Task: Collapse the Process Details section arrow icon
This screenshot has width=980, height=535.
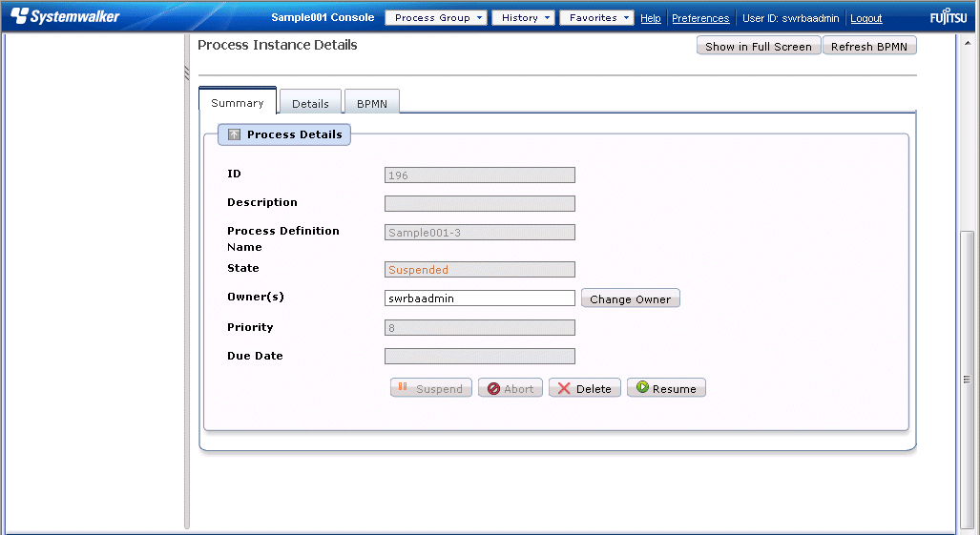Action: point(234,134)
